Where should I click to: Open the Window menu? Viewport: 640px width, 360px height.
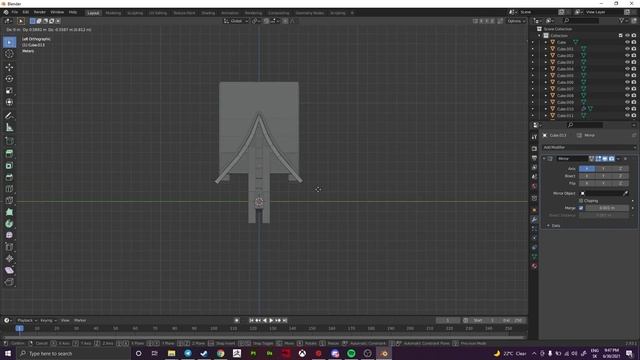point(57,12)
